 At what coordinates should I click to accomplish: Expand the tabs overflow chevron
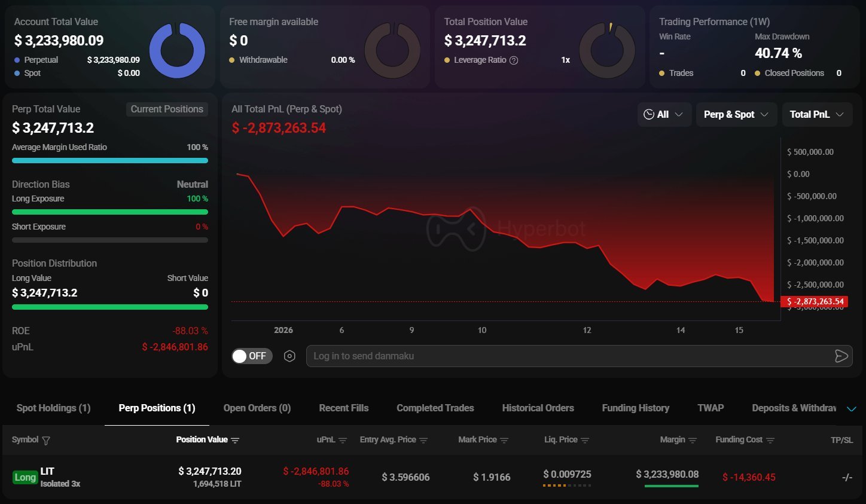[852, 409]
